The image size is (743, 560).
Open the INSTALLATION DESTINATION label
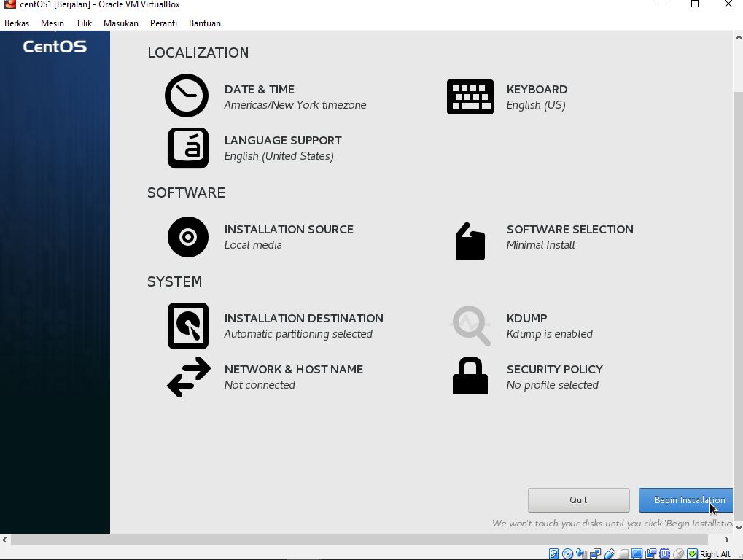[x=304, y=319]
